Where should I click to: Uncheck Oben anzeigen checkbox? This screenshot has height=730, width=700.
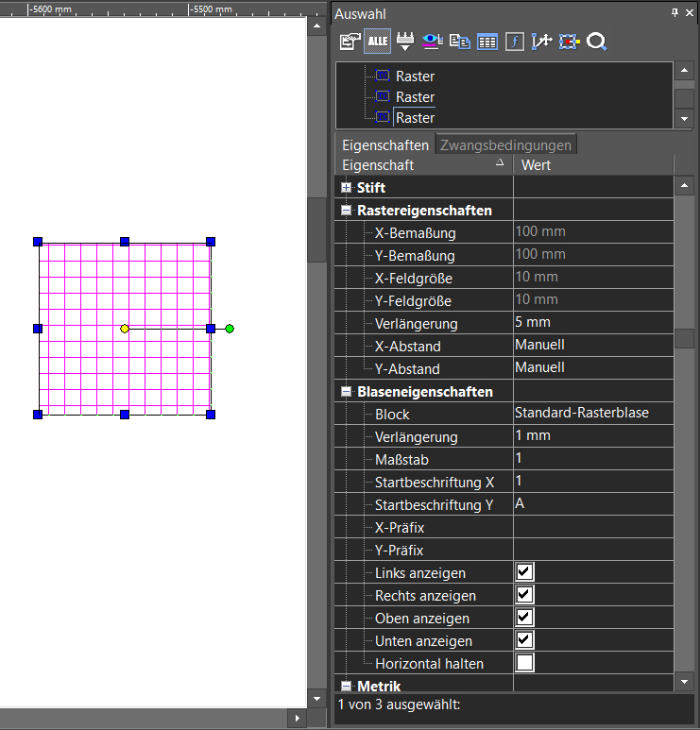(524, 618)
